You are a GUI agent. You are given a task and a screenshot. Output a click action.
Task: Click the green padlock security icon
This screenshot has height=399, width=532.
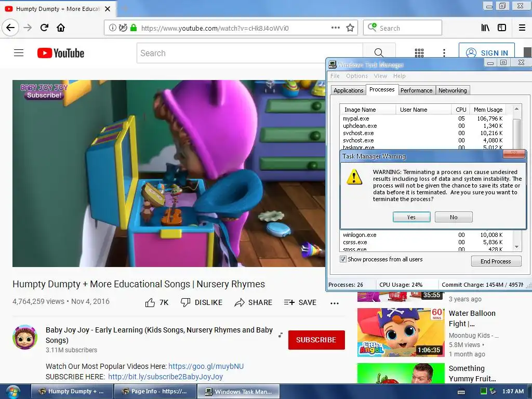click(x=134, y=28)
